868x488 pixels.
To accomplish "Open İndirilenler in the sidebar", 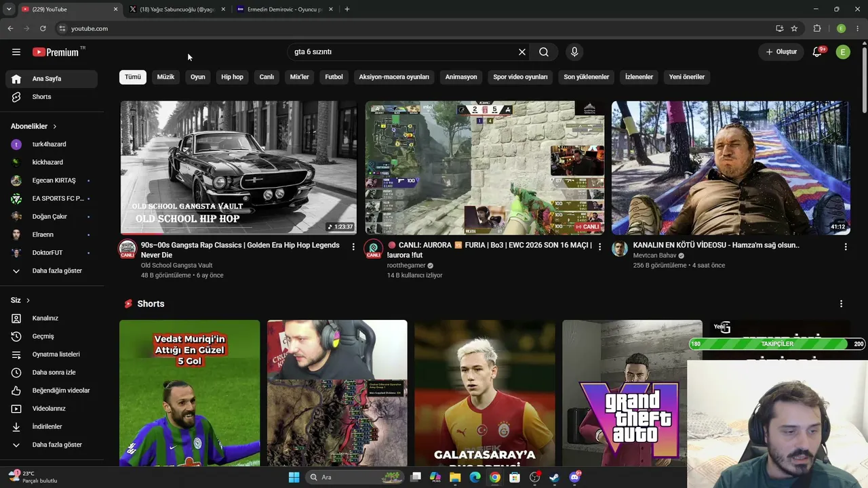I will 52,426.
